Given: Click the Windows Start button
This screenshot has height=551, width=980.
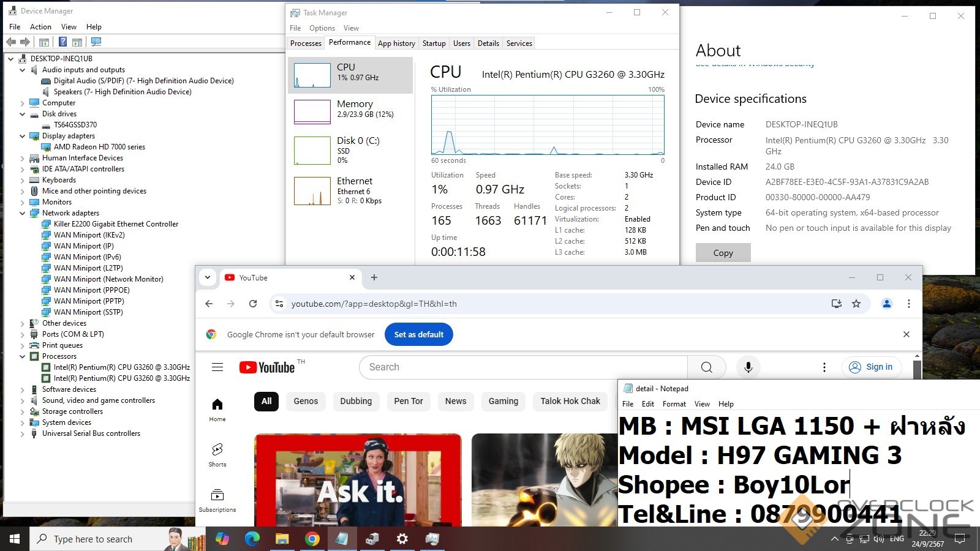Looking at the screenshot, I should (15, 539).
